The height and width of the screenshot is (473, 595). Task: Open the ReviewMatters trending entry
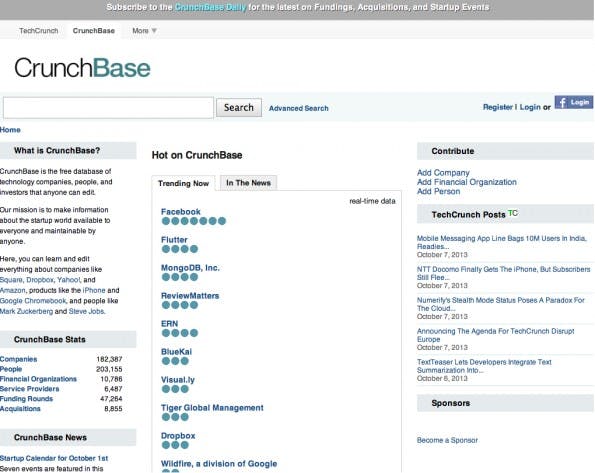(190, 296)
